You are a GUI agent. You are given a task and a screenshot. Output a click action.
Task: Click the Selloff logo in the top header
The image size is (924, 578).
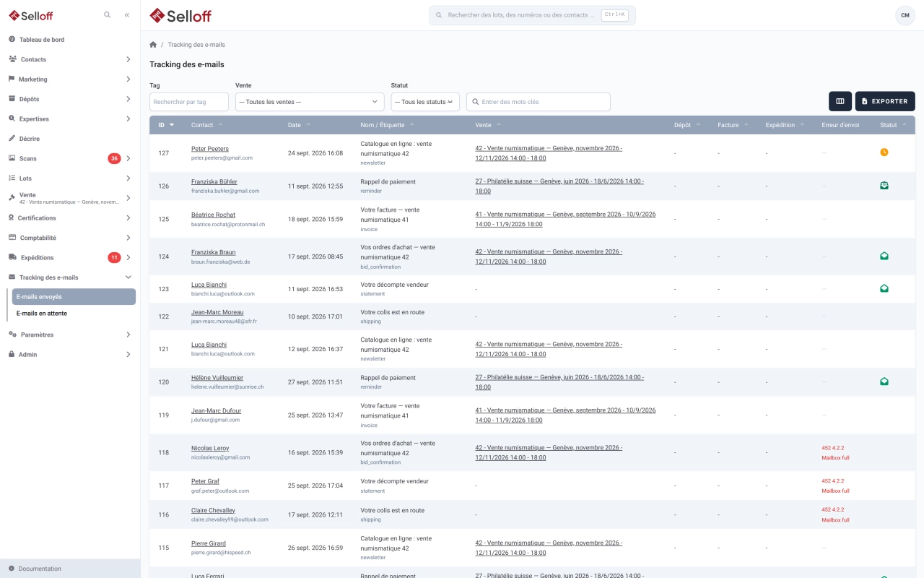tap(180, 15)
